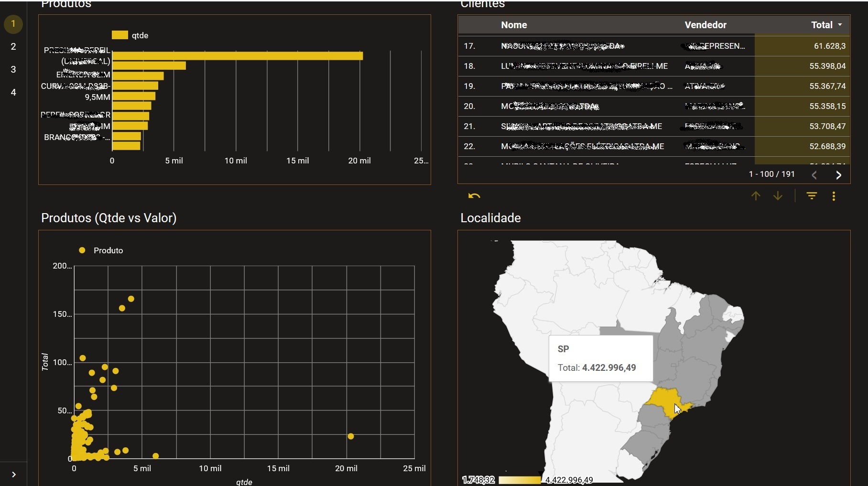
Task: Click the yellow qtde legend swatch
Action: pos(119,35)
